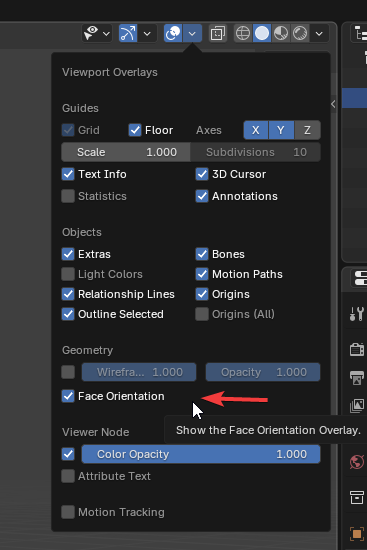Click the Subdivisions value field
Screen dimensions: 367x550
[255, 152]
